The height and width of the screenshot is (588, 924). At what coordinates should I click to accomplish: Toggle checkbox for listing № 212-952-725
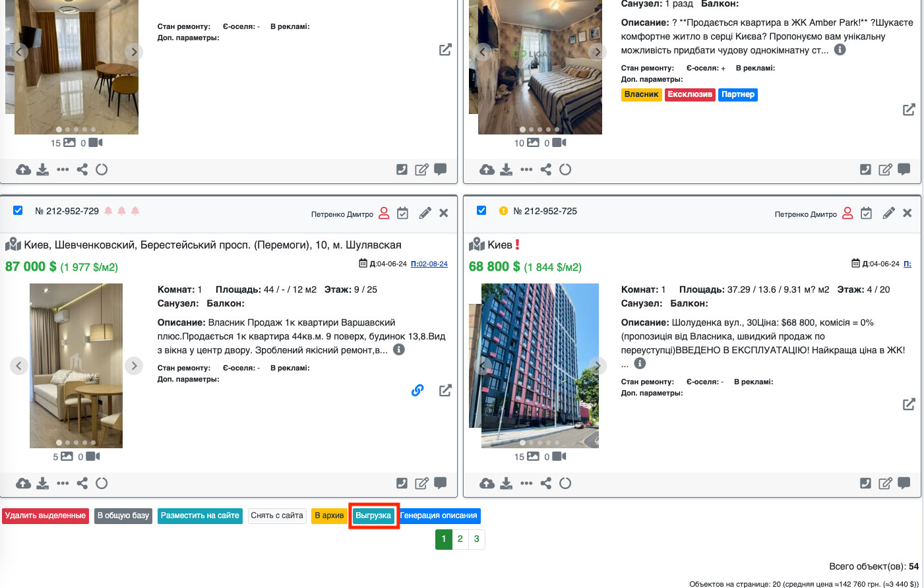tap(481, 210)
